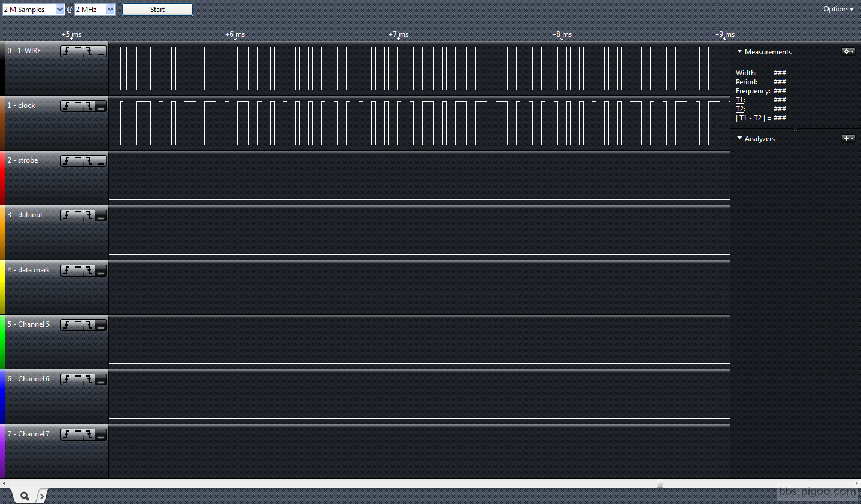861x504 pixels.
Task: Click the +8 ms timeline marker
Action: [x=562, y=35]
